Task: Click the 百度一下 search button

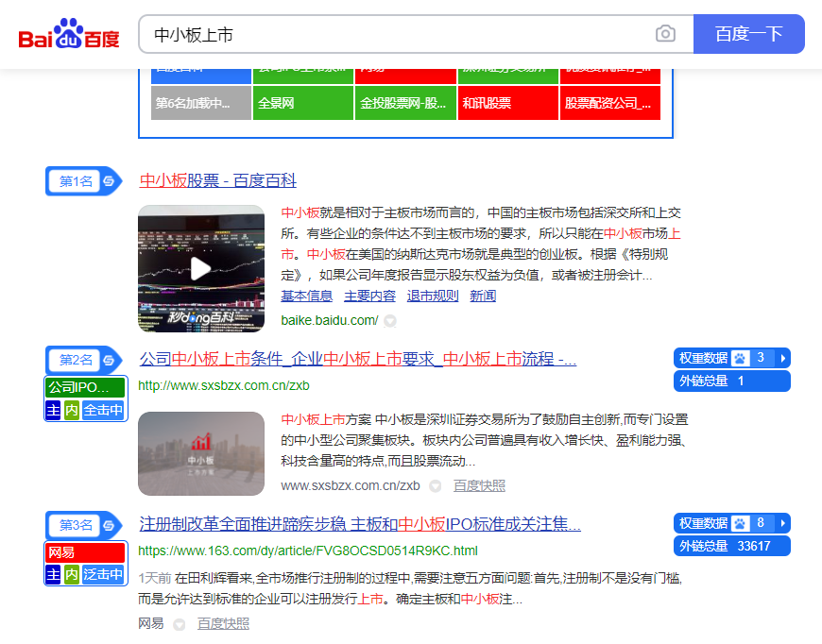Action: point(748,34)
